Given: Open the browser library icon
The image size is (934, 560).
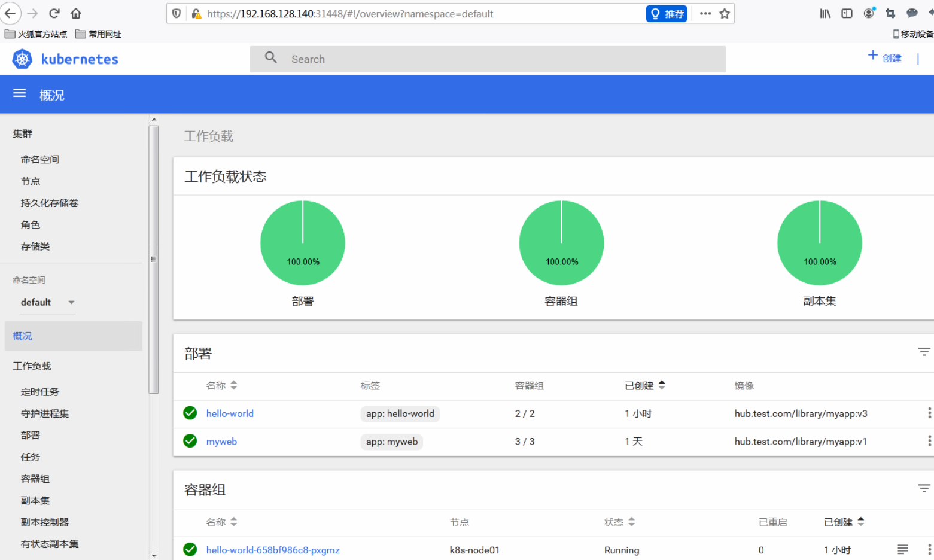Looking at the screenshot, I should coord(825,13).
